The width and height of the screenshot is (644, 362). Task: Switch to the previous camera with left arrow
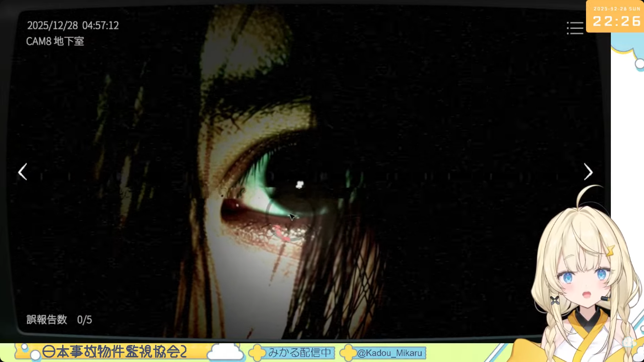23,172
